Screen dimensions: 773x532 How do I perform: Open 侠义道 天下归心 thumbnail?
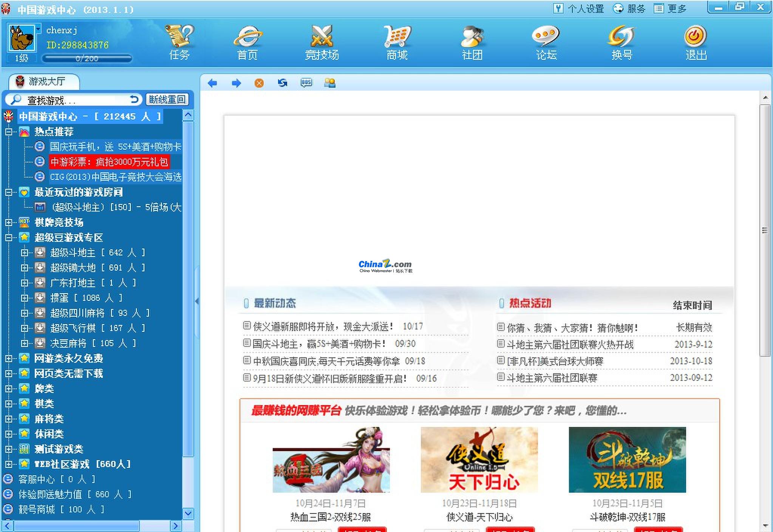[x=479, y=459]
